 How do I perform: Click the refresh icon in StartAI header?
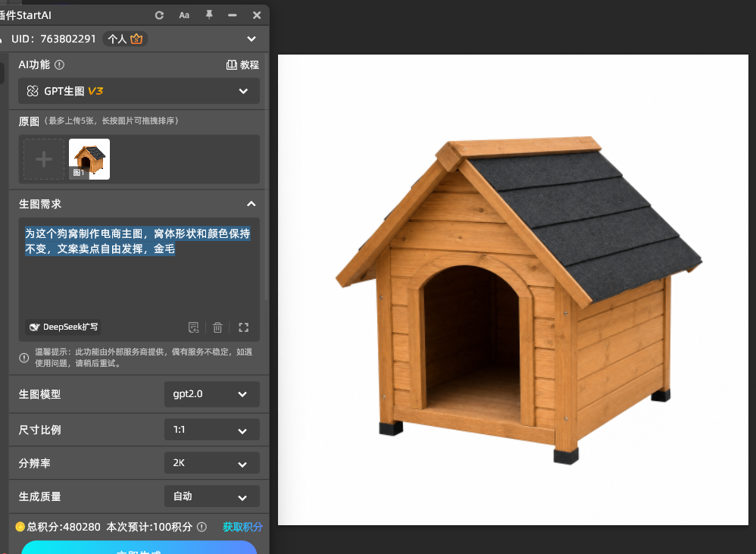tap(159, 15)
